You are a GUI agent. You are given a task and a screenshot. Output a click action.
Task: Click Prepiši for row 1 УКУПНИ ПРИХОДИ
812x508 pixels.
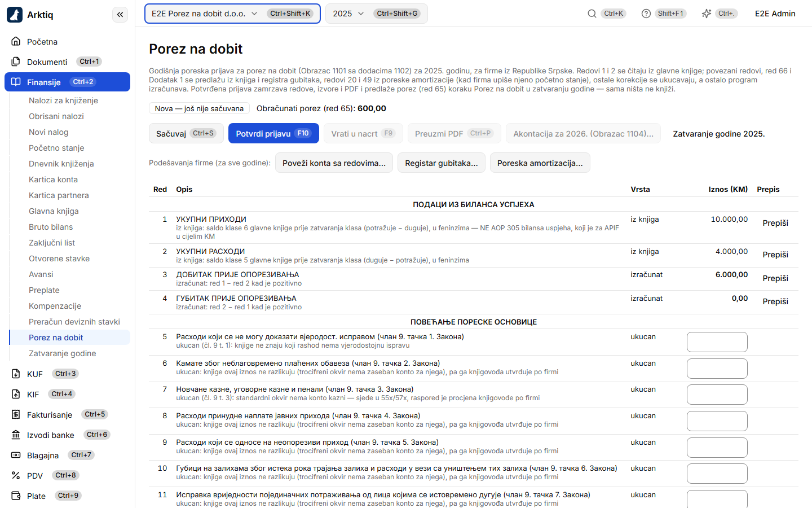pyautogui.click(x=775, y=223)
